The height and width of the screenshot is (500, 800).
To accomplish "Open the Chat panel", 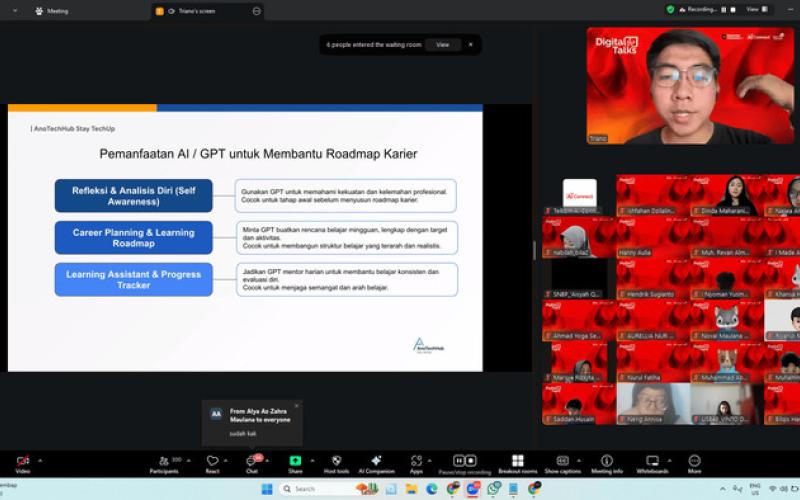I will [251, 462].
